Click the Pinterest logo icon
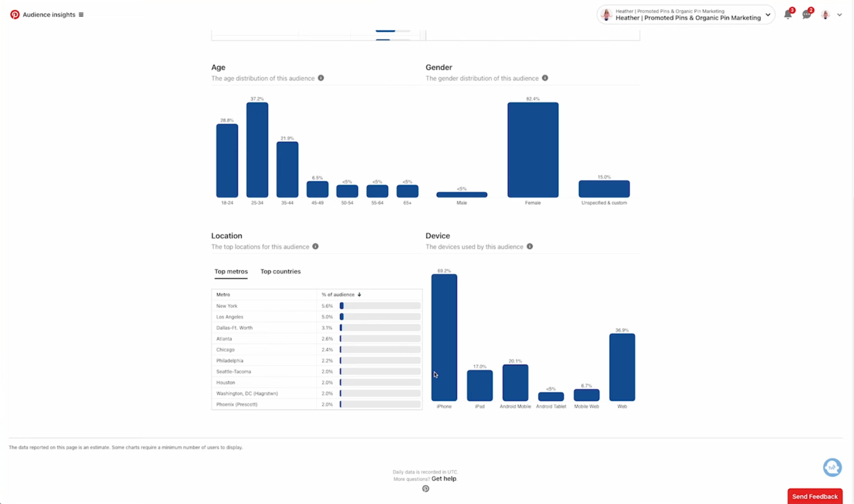Screen dimensions: 854x504 pyautogui.click(x=14, y=14)
